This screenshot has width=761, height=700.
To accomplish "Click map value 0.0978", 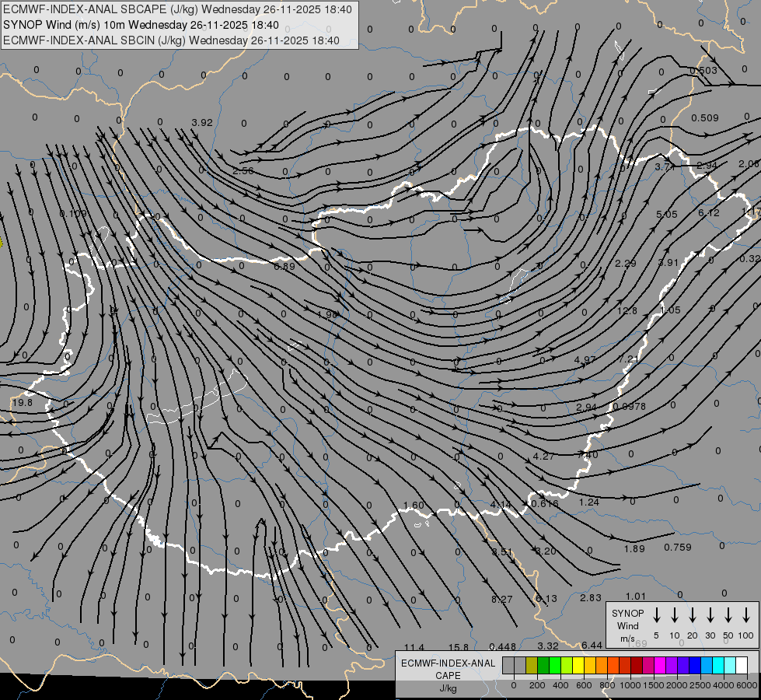I will click(629, 407).
